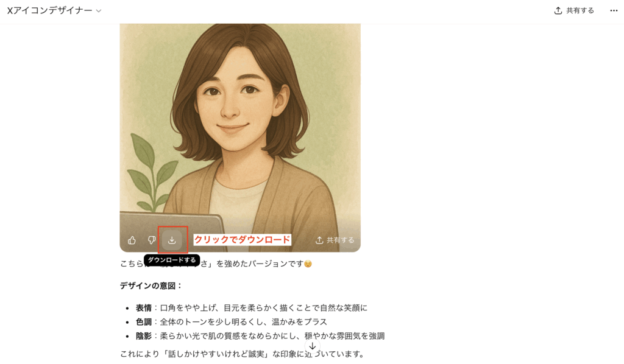Expand the chevron beside Xアイコンデザイナー
This screenshot has width=624, height=364.
pyautogui.click(x=99, y=11)
